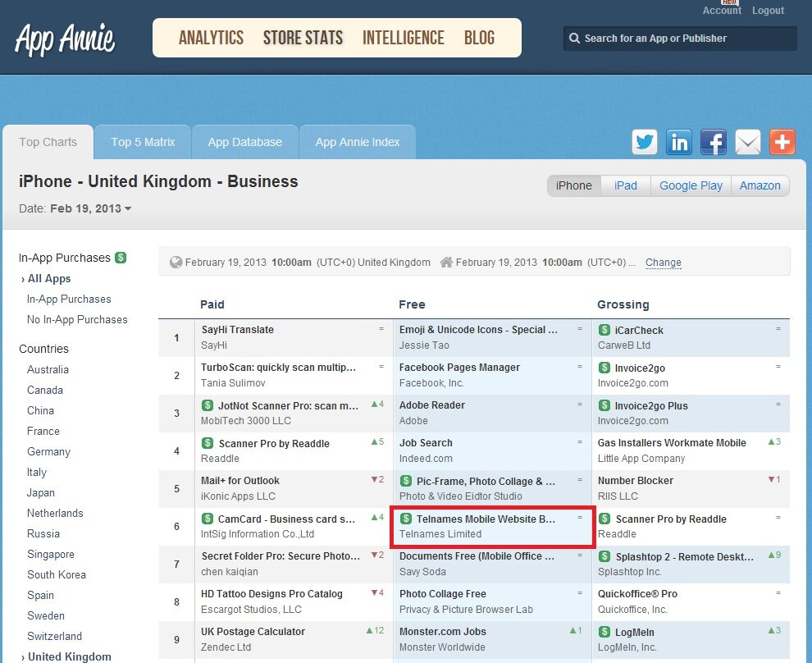Open more sharing options plus icon
This screenshot has width=812, height=663.
pyautogui.click(x=782, y=142)
